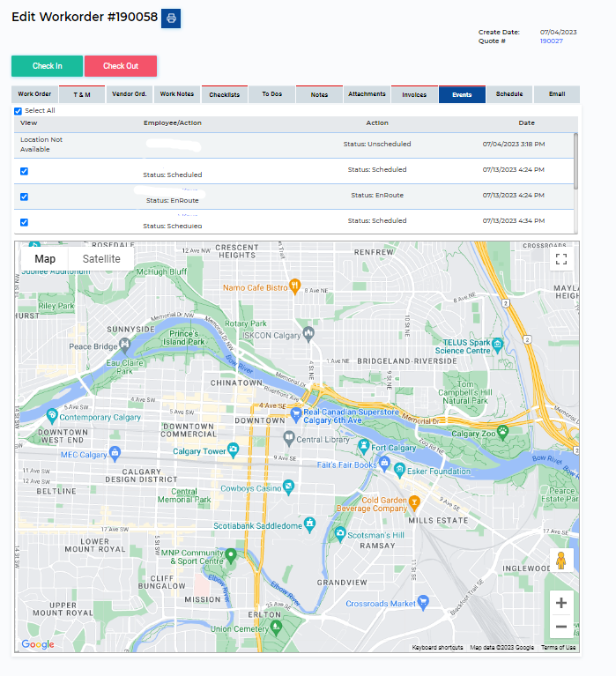Image resolution: width=616 pixels, height=676 pixels.
Task: Click the Esker Foundation marker
Action: pyautogui.click(x=399, y=470)
